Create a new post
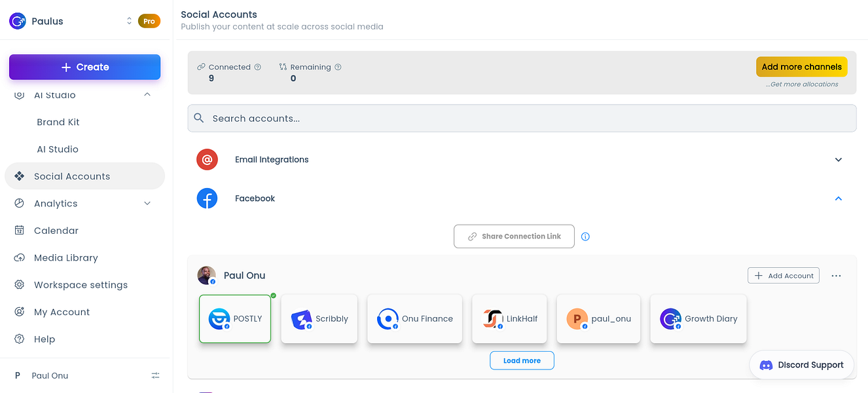The image size is (868, 393). point(84,67)
